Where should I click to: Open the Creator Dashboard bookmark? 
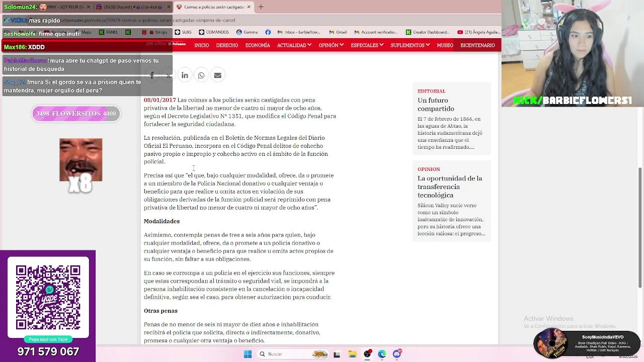428,32
